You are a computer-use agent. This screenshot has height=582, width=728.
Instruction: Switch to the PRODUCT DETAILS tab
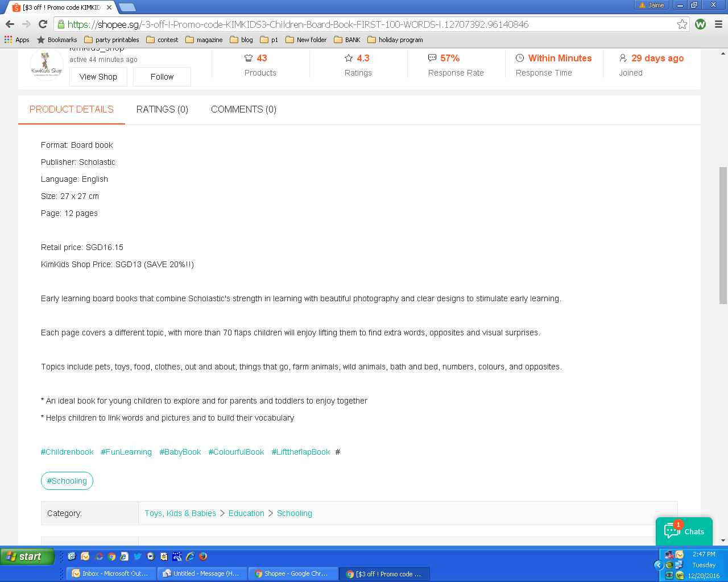pyautogui.click(x=72, y=109)
